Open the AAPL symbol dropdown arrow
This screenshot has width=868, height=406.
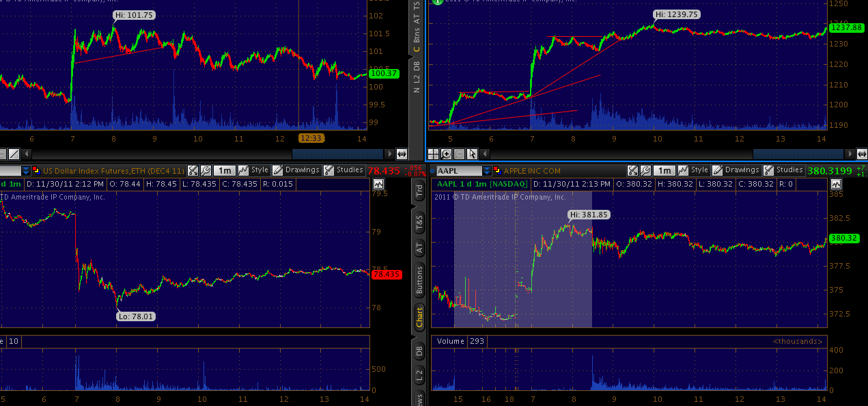[487, 170]
